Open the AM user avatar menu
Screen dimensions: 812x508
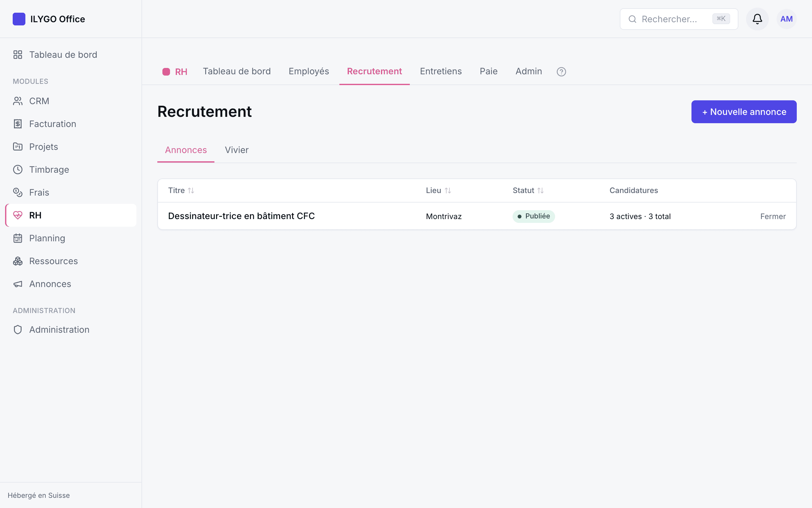coord(786,19)
